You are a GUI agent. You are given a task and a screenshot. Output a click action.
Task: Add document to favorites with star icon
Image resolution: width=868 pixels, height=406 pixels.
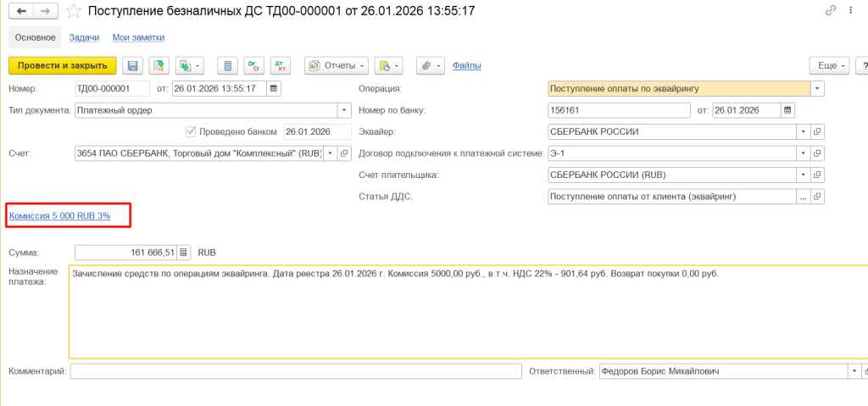tap(75, 12)
